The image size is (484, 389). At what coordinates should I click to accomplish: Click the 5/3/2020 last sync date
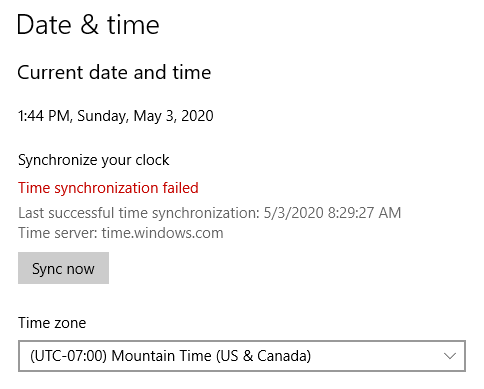[x=294, y=213]
